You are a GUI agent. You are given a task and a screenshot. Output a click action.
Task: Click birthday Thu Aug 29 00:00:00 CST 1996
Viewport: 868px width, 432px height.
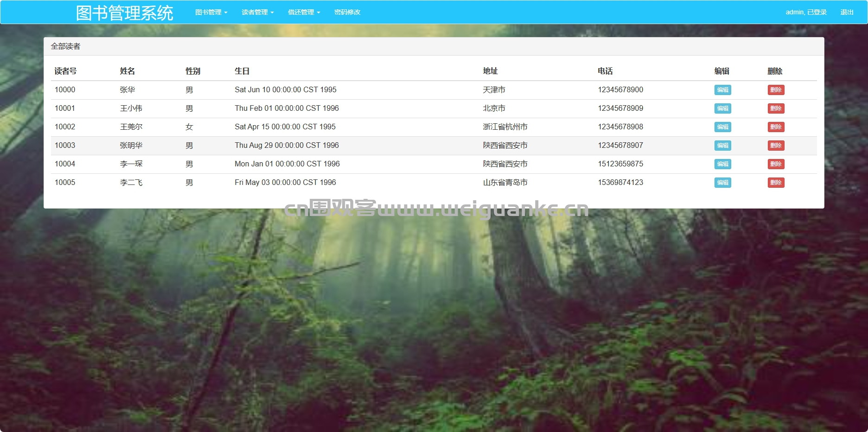(x=287, y=146)
